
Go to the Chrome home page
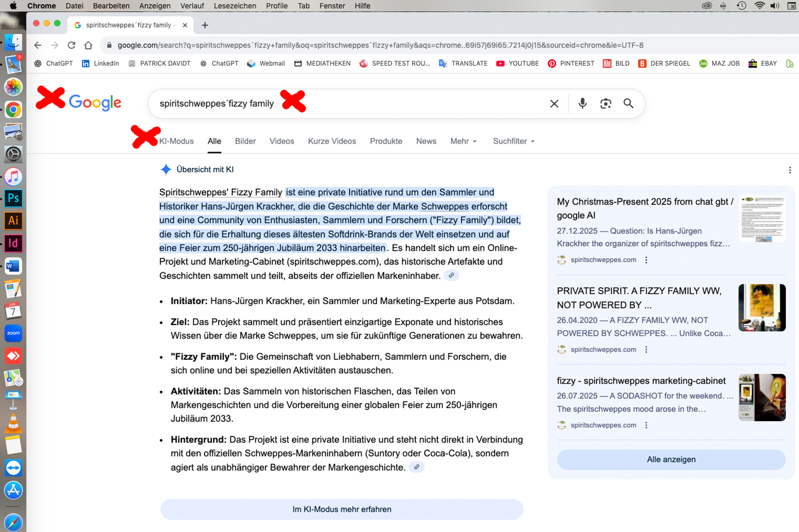[x=88, y=45]
